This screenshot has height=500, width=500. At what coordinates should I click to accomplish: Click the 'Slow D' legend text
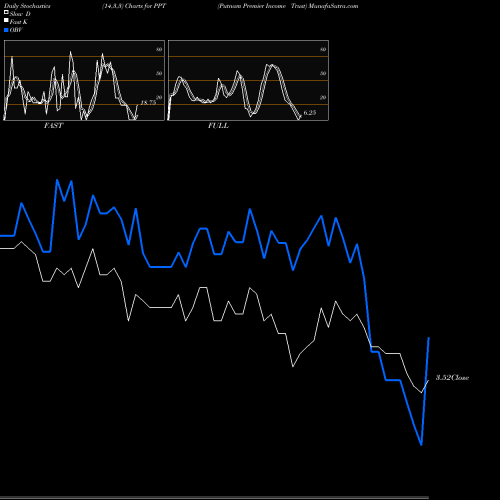(x=20, y=14)
